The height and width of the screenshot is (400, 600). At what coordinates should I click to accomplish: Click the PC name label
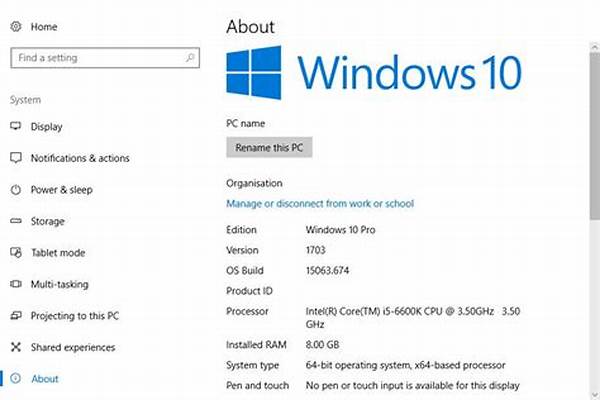[245, 123]
